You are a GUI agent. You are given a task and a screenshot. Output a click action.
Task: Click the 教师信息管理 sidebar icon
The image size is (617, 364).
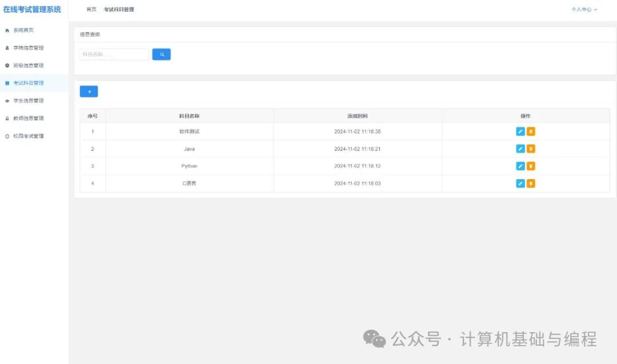[7, 118]
